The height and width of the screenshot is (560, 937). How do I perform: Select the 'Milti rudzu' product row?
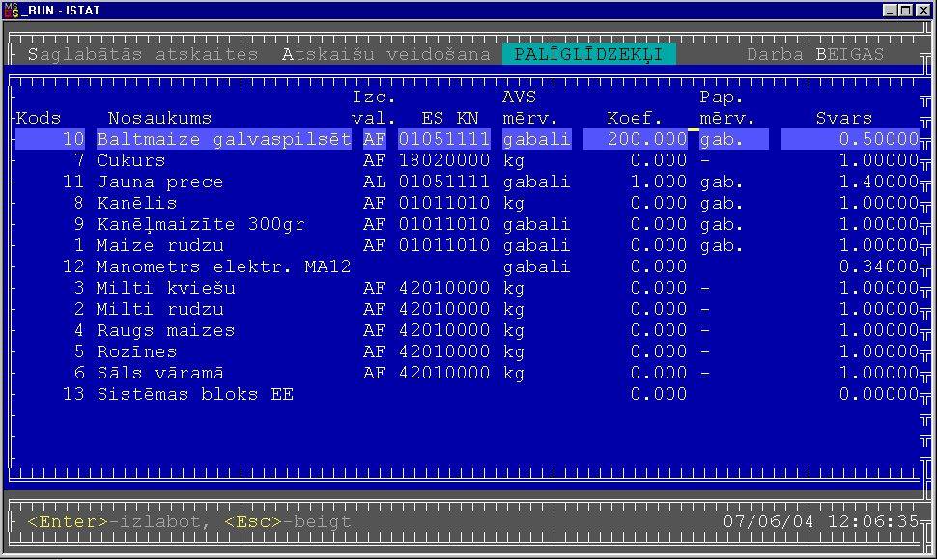[468, 309]
